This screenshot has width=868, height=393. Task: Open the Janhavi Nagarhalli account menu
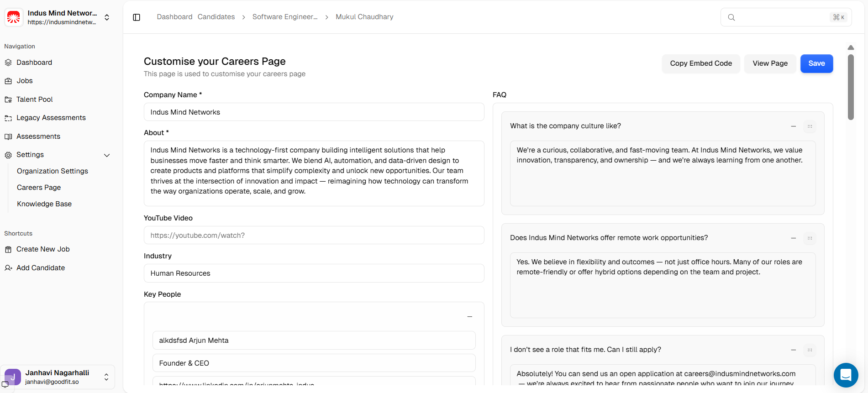tap(106, 377)
